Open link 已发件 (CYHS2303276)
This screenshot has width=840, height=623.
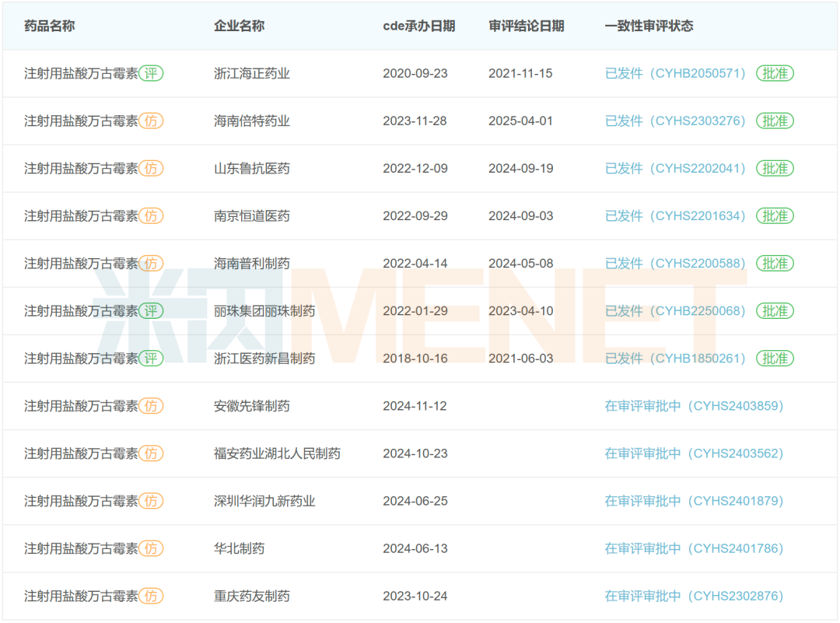tap(675, 121)
